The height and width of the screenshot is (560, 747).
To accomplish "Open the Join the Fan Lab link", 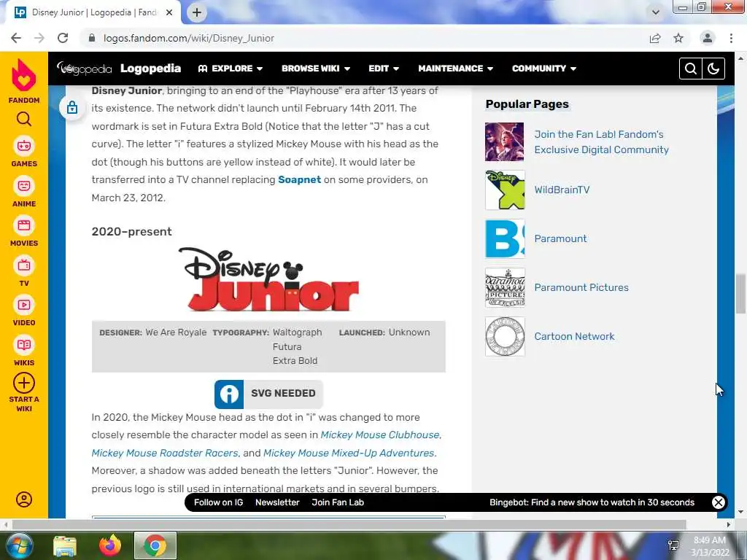I will tap(601, 142).
